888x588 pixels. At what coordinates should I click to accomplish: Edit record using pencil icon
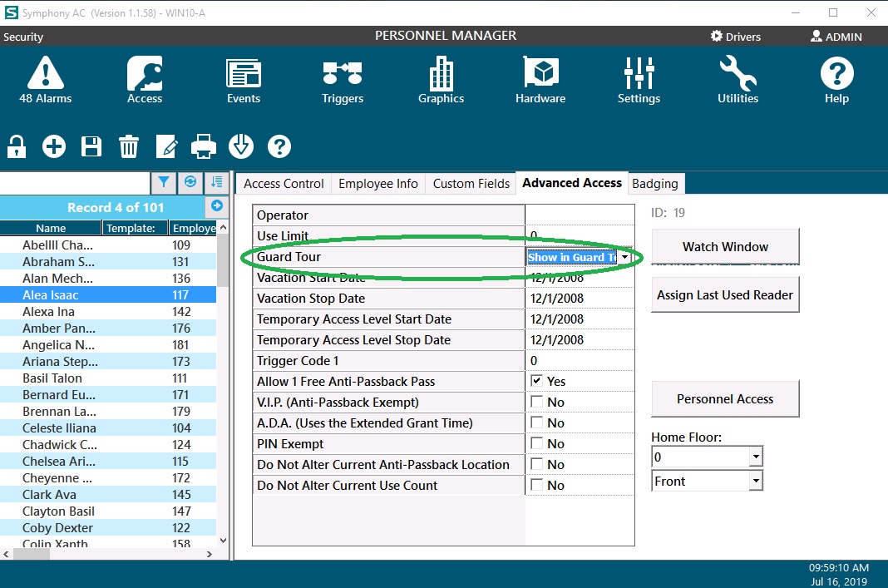166,146
